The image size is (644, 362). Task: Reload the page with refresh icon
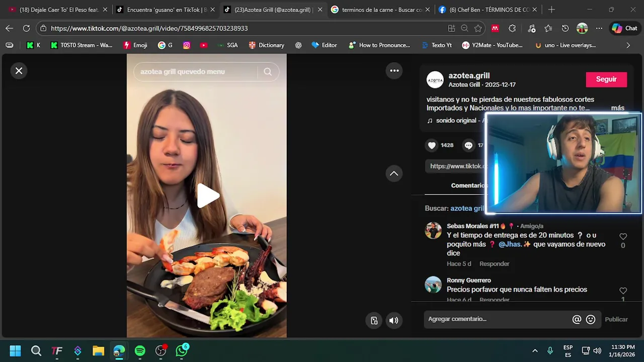26,28
